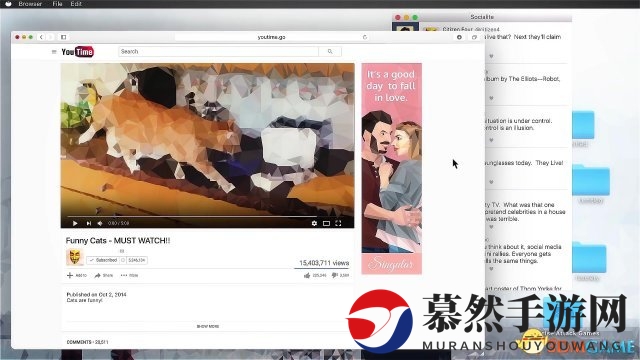Viewport: 640px width, 360px height.
Task: Open the browser downloads icon
Action: click(x=459, y=37)
